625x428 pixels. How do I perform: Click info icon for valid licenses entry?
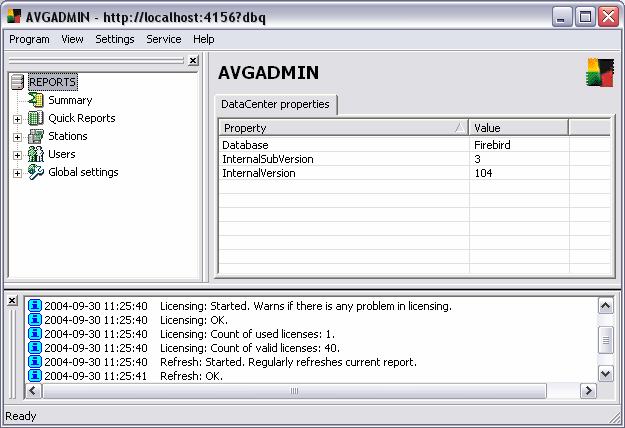click(x=35, y=348)
